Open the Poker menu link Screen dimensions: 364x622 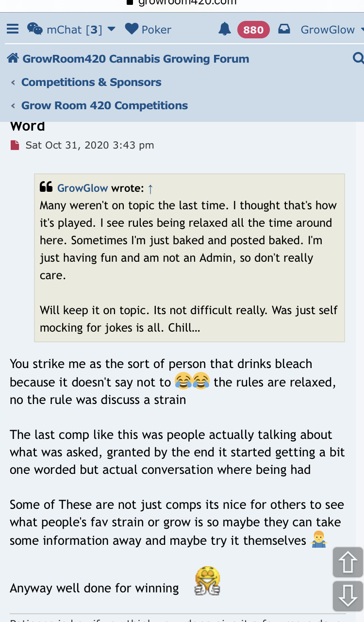[156, 30]
